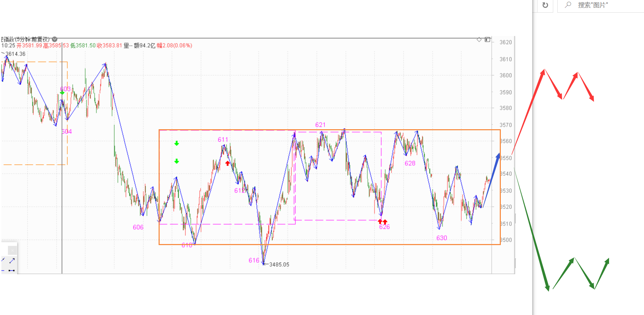Click the 3485.05 low price label
This screenshot has height=315, width=644.
click(279, 265)
